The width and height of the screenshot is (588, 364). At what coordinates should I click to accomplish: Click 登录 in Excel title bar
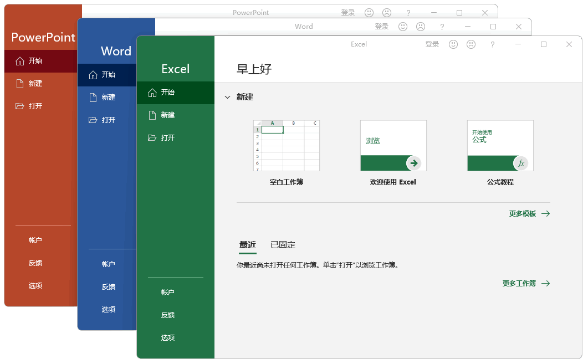(x=432, y=44)
